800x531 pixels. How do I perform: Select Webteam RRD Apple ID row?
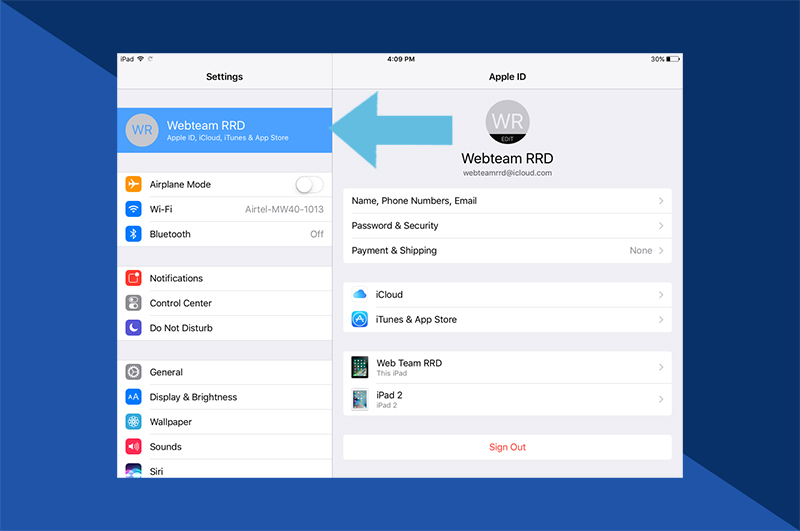pos(224,130)
